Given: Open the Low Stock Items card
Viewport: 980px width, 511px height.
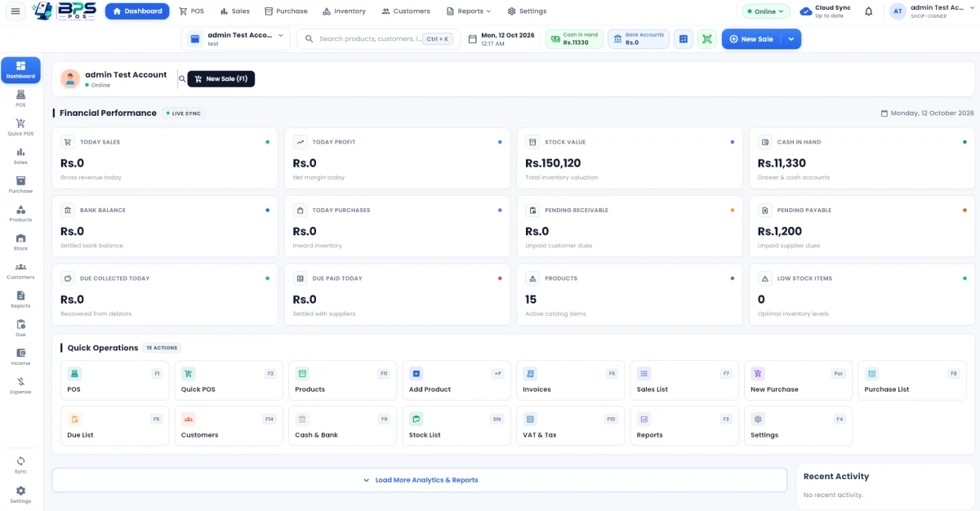Looking at the screenshot, I should pyautogui.click(x=862, y=295).
